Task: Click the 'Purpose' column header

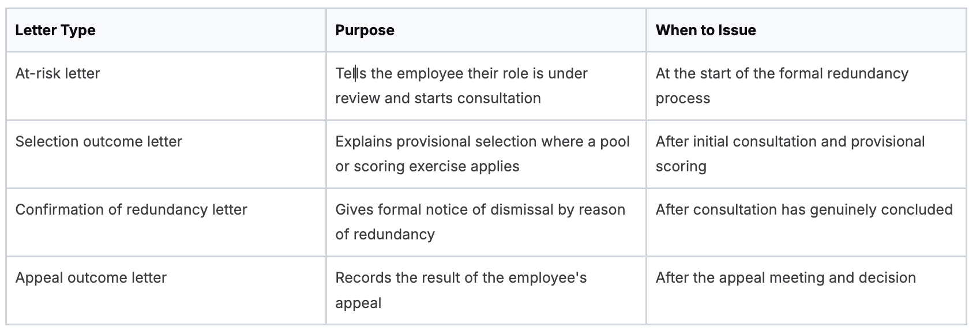Action: coord(486,30)
